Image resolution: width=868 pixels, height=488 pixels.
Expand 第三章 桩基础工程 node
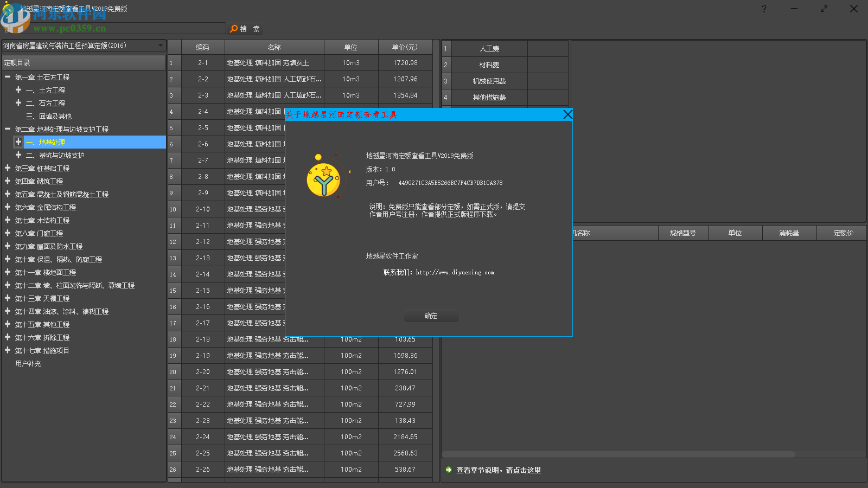[x=8, y=168]
